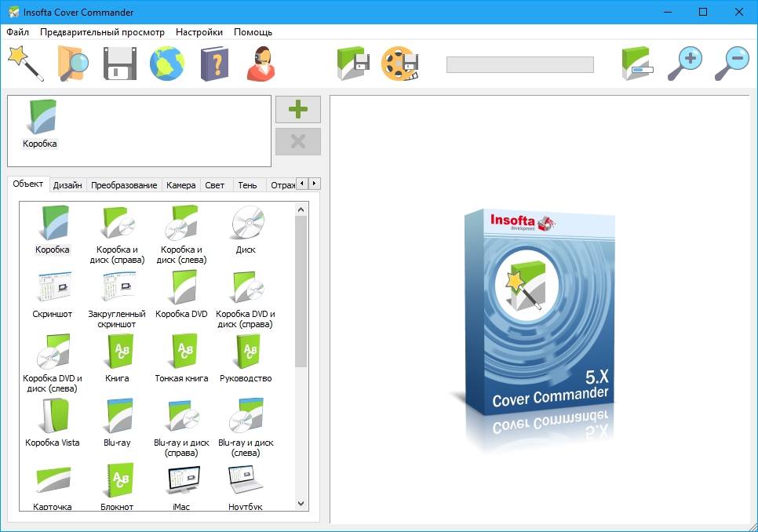This screenshot has height=532, width=758.
Task: Select the Блокнот object
Action: point(117,486)
